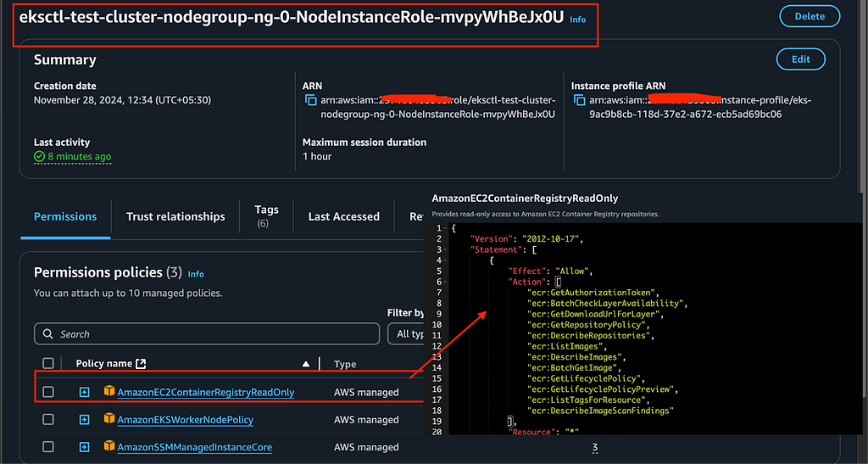
Task: Copy the Instance profile ARN icon
Action: tap(579, 100)
